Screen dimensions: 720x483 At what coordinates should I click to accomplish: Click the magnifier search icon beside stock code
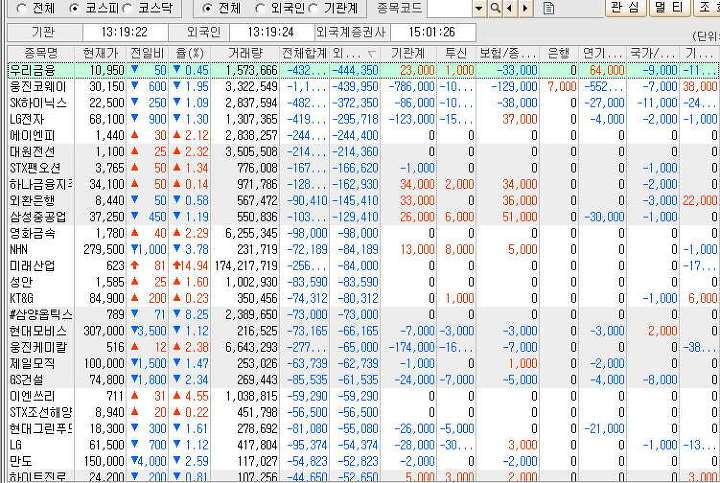coord(495,8)
